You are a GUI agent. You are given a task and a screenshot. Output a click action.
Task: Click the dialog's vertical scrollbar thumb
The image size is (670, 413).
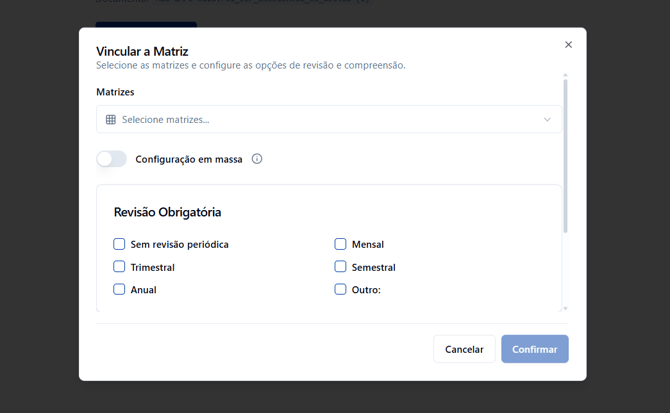coord(565,155)
